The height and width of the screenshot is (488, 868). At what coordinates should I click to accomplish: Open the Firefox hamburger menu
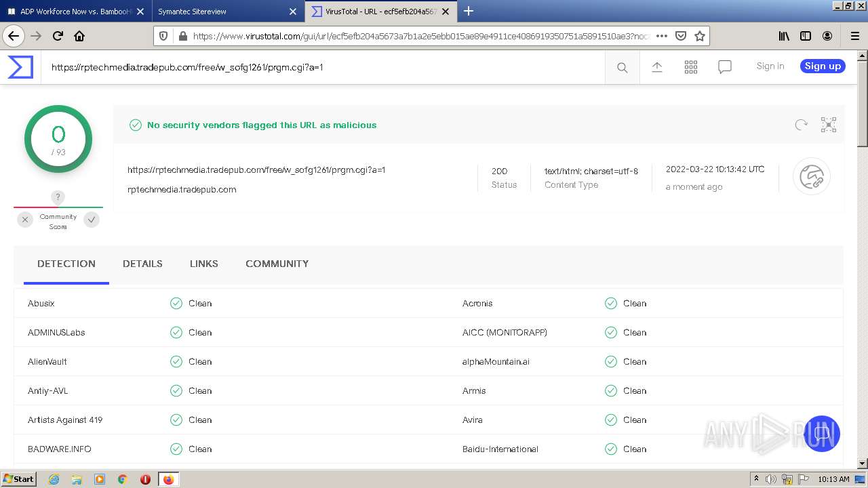coord(854,36)
